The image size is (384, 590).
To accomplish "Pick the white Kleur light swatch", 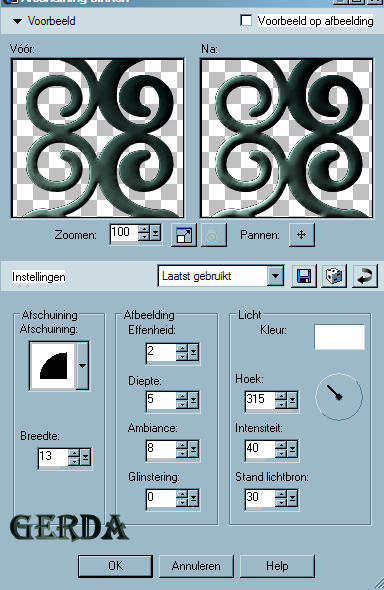I will point(339,337).
